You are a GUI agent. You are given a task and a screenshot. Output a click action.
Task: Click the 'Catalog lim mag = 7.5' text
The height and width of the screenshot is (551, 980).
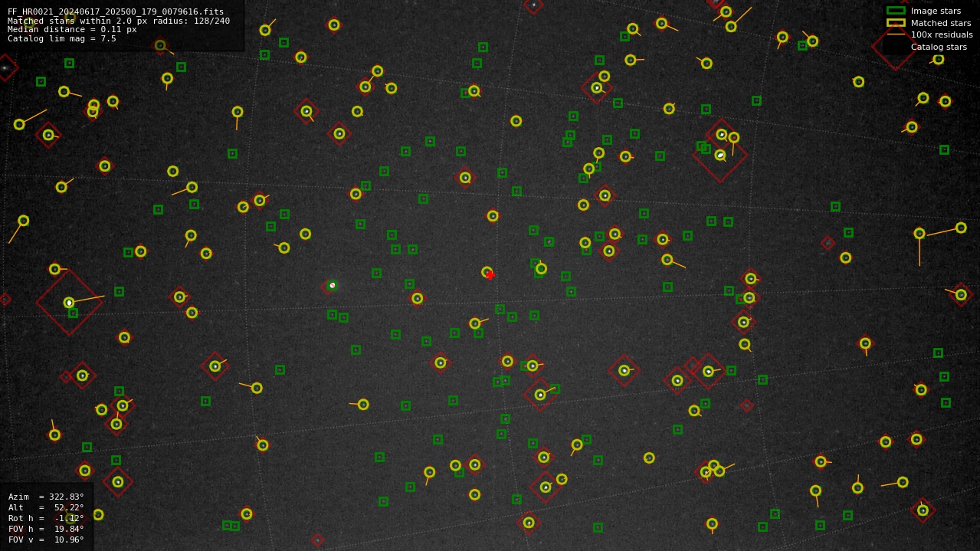click(x=62, y=39)
